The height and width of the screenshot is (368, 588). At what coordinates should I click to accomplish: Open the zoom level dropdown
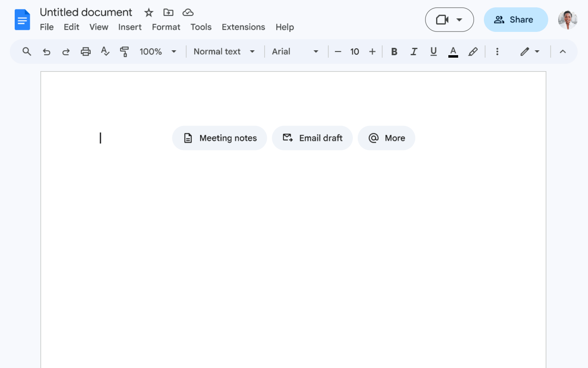click(x=158, y=52)
